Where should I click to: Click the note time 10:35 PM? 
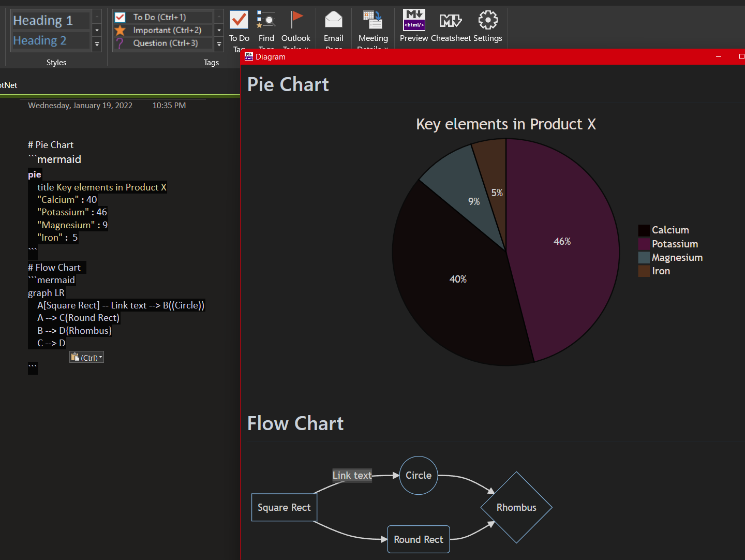tap(169, 106)
